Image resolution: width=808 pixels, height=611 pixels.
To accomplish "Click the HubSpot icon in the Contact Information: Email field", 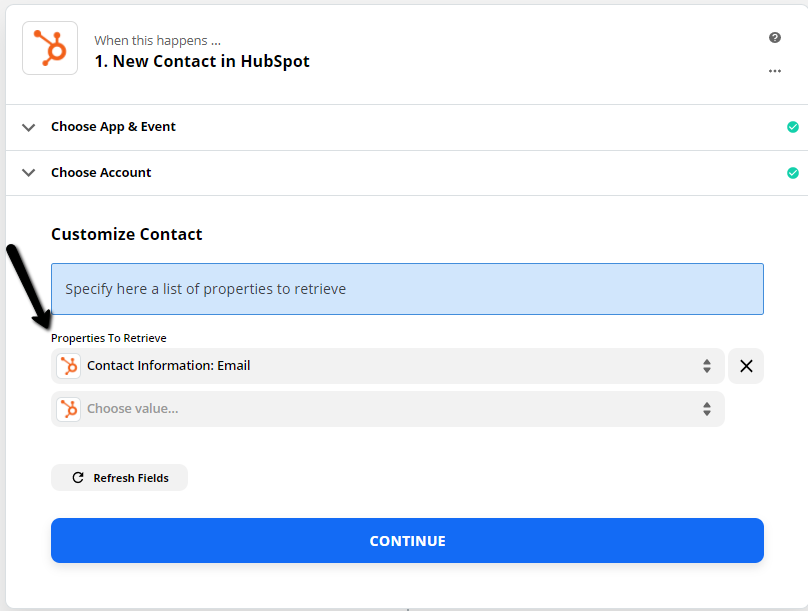I will 69,366.
